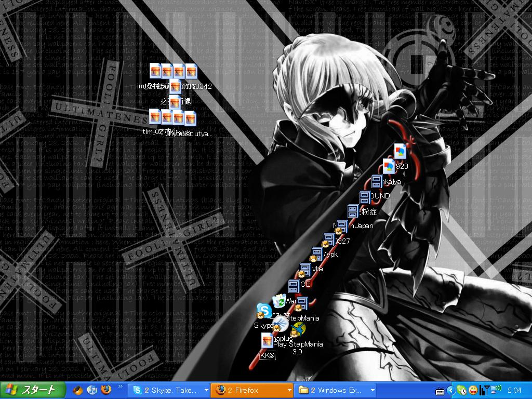Click the keyboard IME icon in the tray

[440, 392]
